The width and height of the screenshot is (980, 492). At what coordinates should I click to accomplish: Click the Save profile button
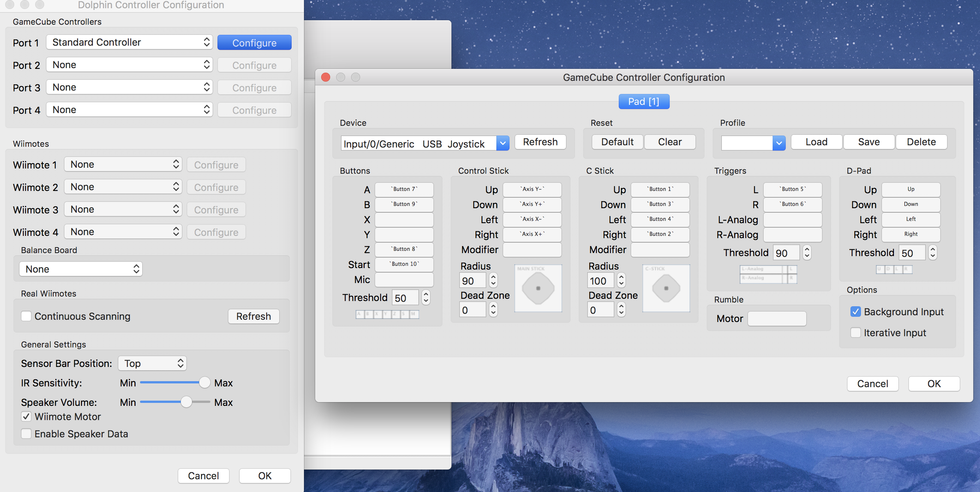869,142
